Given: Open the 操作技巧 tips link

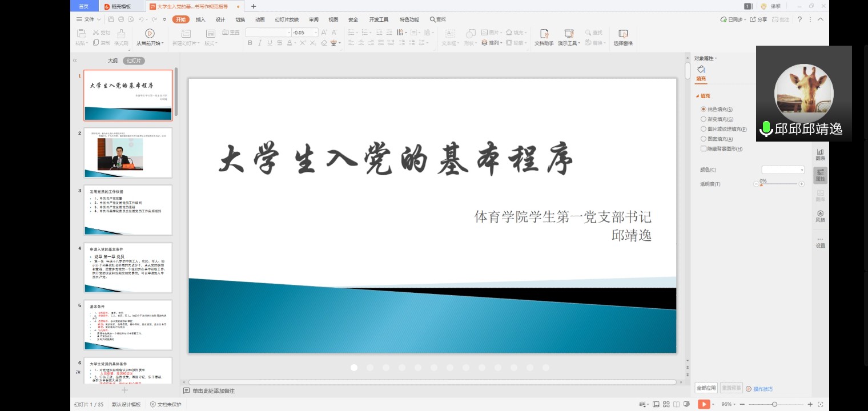Looking at the screenshot, I should [x=762, y=389].
